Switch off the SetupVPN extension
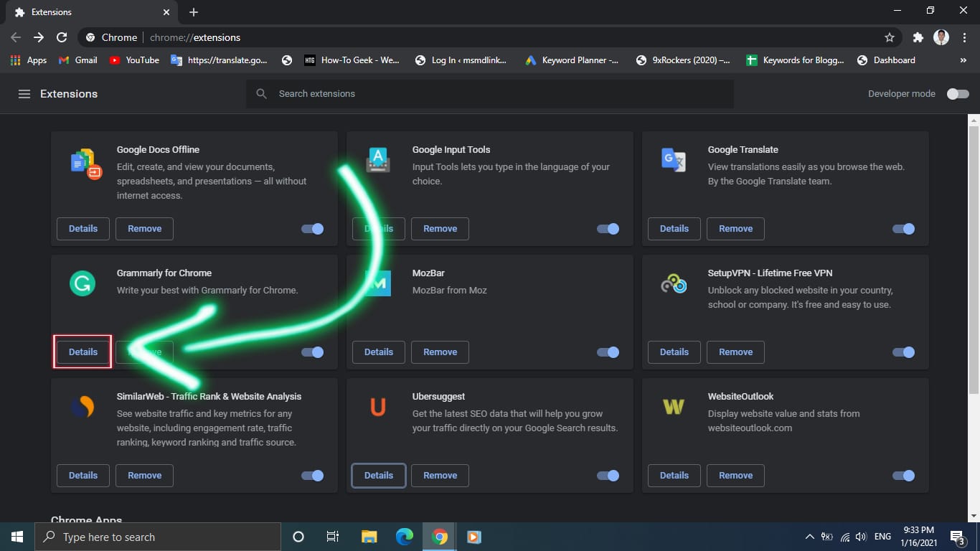The width and height of the screenshot is (980, 551). pyautogui.click(x=904, y=352)
